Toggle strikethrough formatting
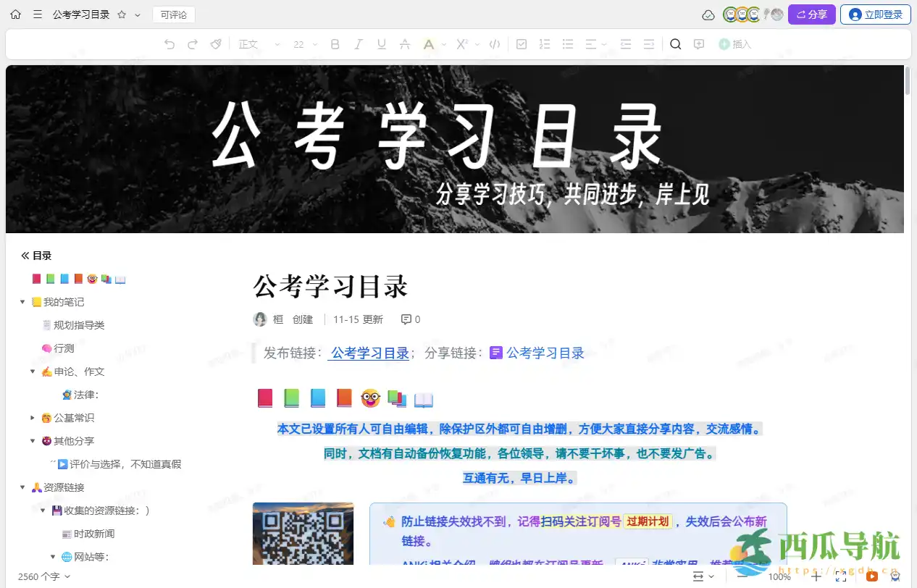 (404, 44)
